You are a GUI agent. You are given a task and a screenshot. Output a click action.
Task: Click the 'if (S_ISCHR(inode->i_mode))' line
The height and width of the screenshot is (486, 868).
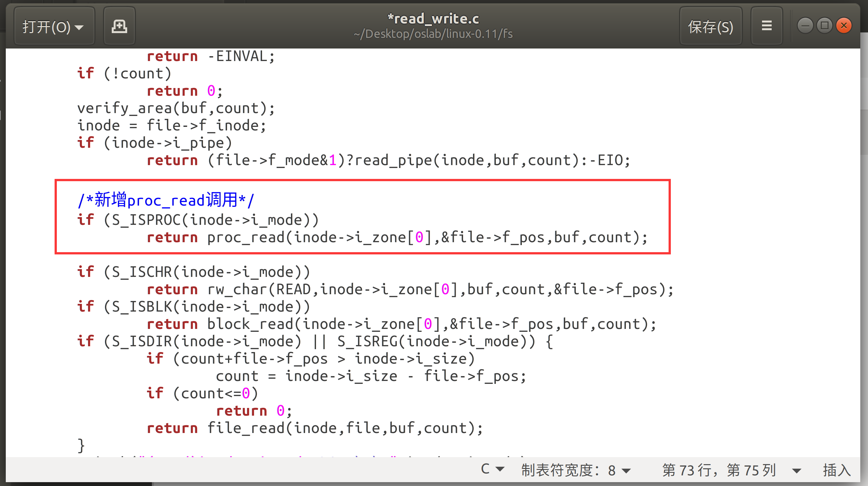click(x=194, y=272)
